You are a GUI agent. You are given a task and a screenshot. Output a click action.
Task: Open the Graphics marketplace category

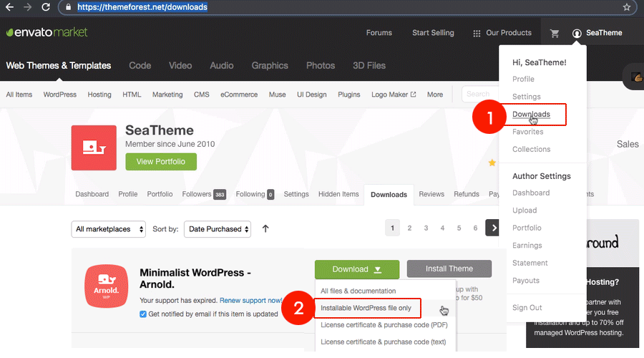[x=270, y=65]
